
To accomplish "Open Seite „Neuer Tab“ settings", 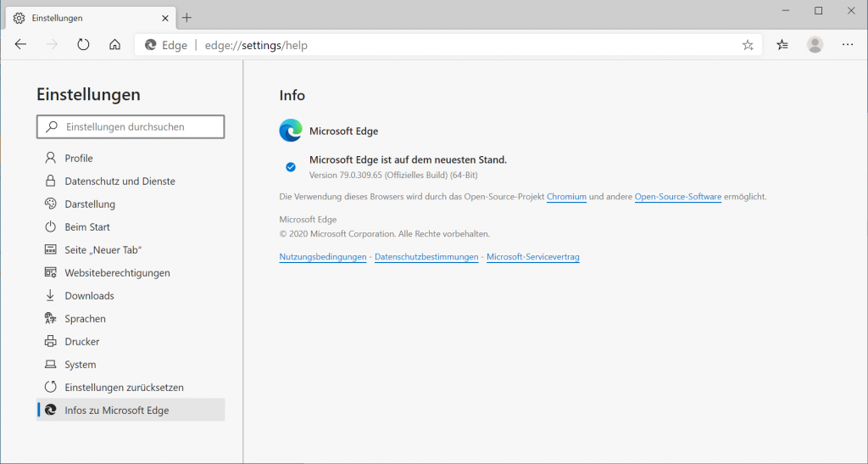I will click(x=131, y=249).
